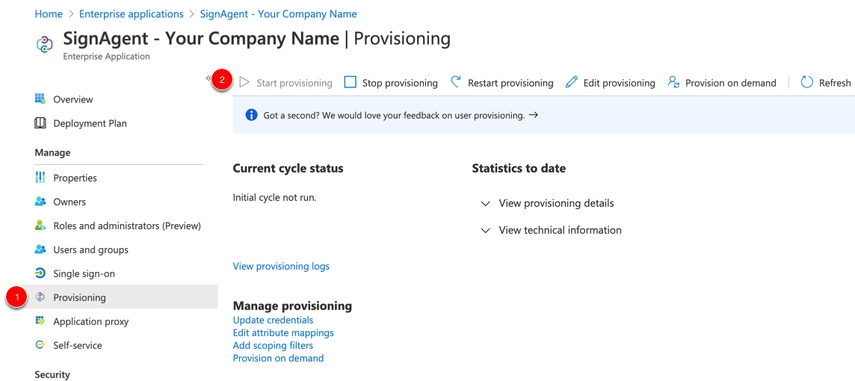Click the blue info icon in feedback banner
Screen dimensions: 855x381
pyautogui.click(x=251, y=115)
